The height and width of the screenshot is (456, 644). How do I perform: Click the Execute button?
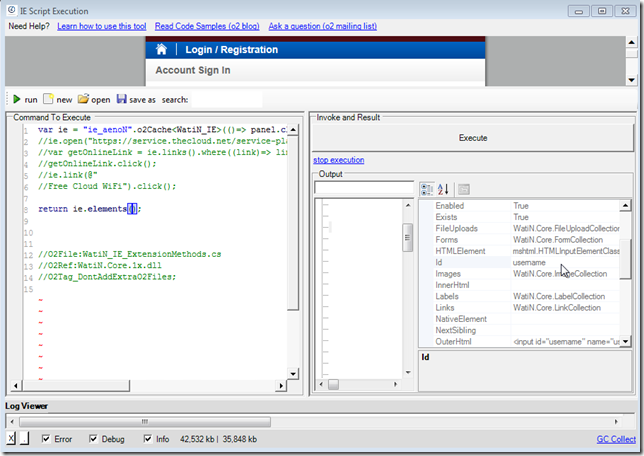coord(471,138)
